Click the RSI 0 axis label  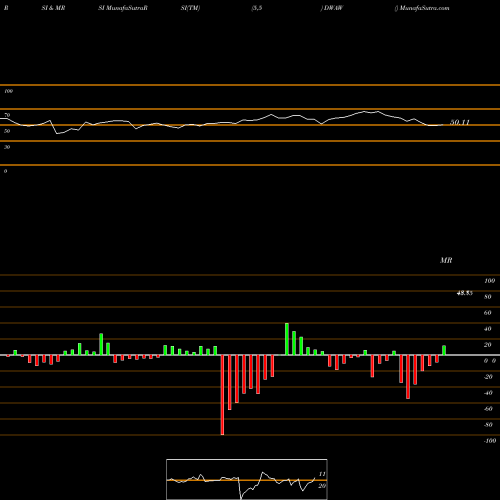coord(5,171)
